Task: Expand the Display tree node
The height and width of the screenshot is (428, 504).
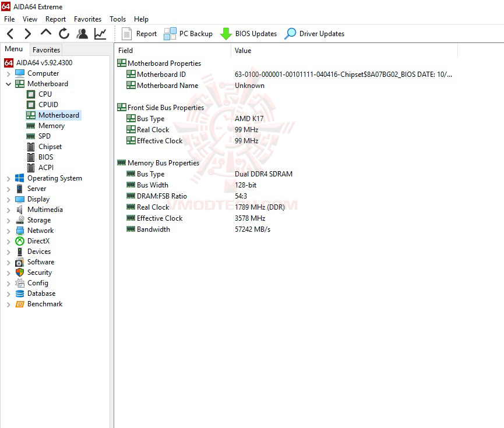Action: coord(9,200)
